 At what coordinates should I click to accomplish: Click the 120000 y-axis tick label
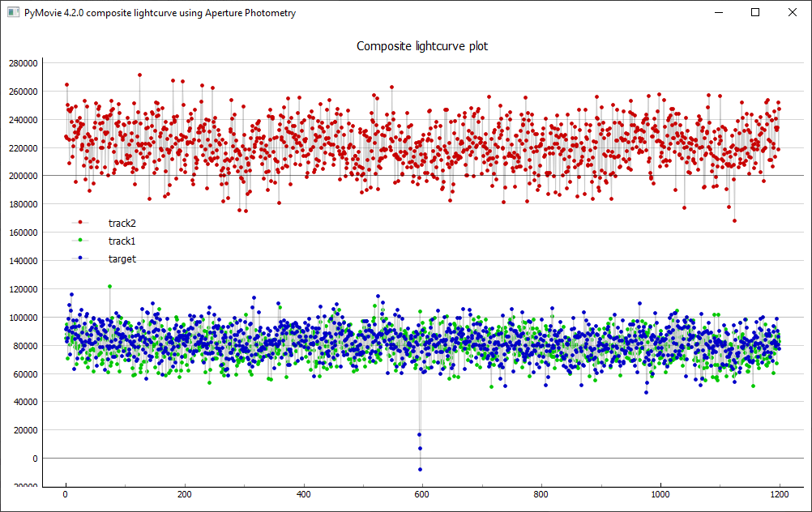pyautogui.click(x=24, y=289)
